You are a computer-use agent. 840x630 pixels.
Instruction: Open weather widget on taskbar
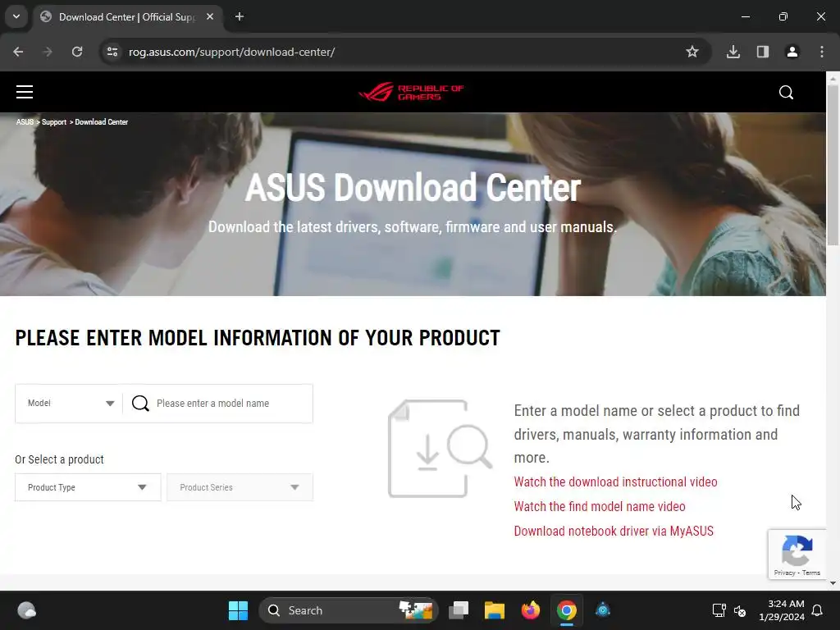[26, 610]
